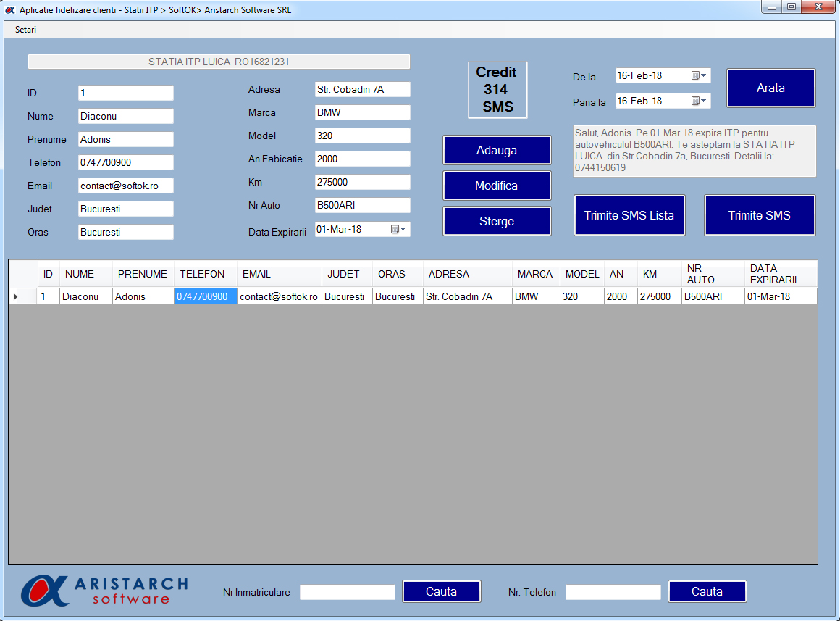840x621 pixels.
Task: Select grid cell Adonis
Action: point(143,296)
